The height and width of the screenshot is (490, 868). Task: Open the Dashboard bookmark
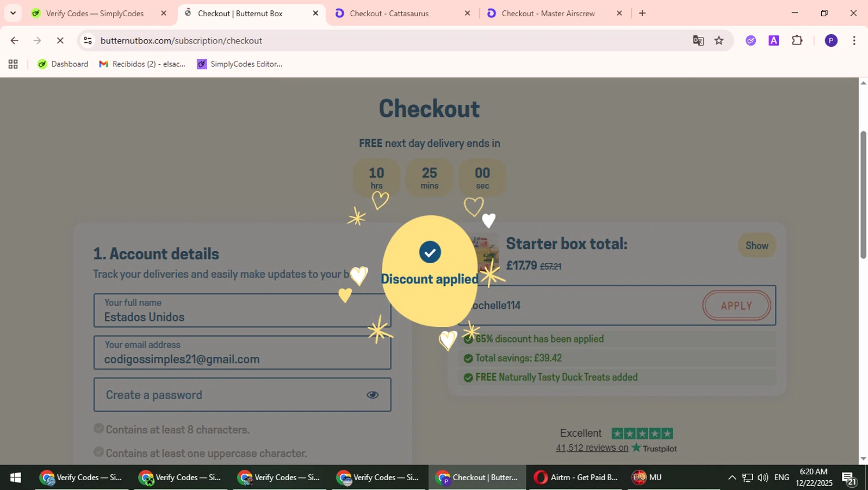pos(62,64)
